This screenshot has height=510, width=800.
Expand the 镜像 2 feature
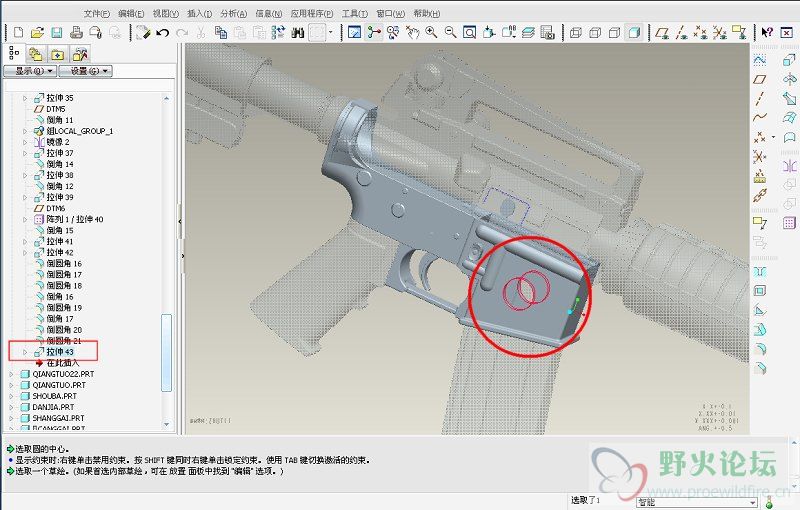click(x=24, y=142)
